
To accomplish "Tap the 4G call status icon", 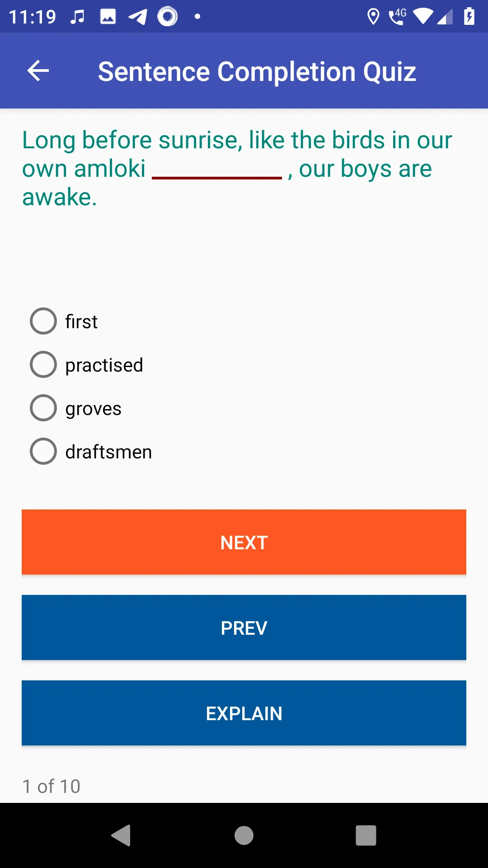I will point(397,17).
